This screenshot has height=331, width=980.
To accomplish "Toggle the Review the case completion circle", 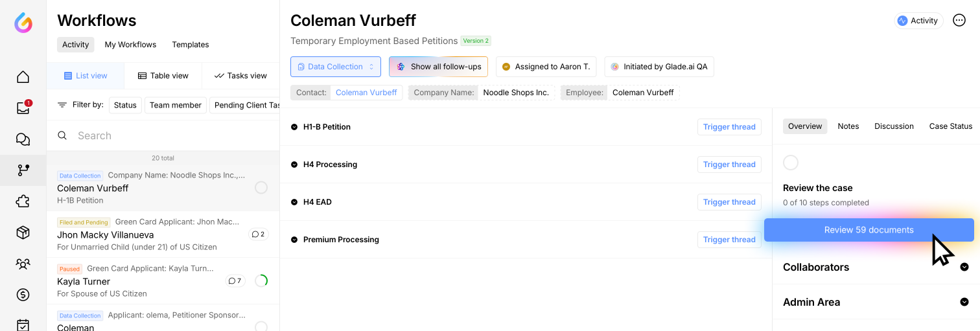I will [x=791, y=163].
